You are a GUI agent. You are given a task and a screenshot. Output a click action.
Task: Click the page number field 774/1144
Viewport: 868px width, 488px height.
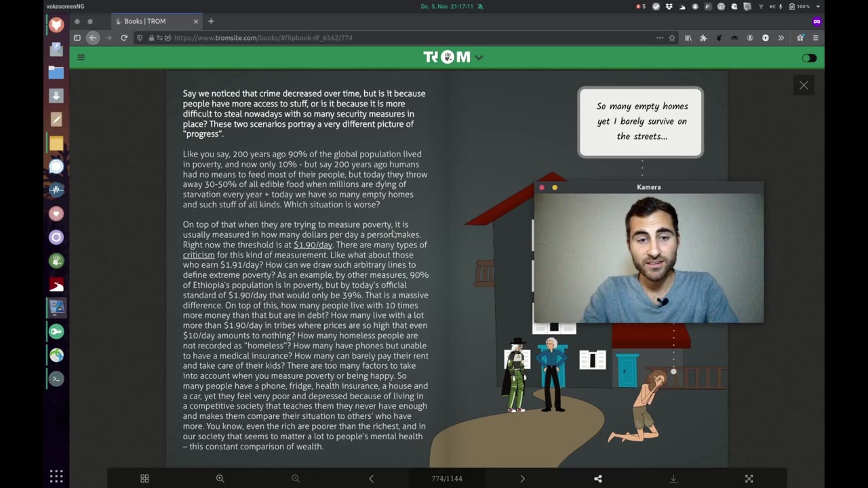coord(447,479)
